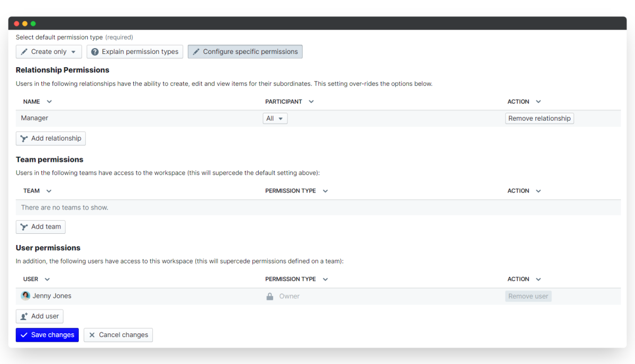Click the Manager relationship name
This screenshot has height=364, width=635.
tap(35, 119)
